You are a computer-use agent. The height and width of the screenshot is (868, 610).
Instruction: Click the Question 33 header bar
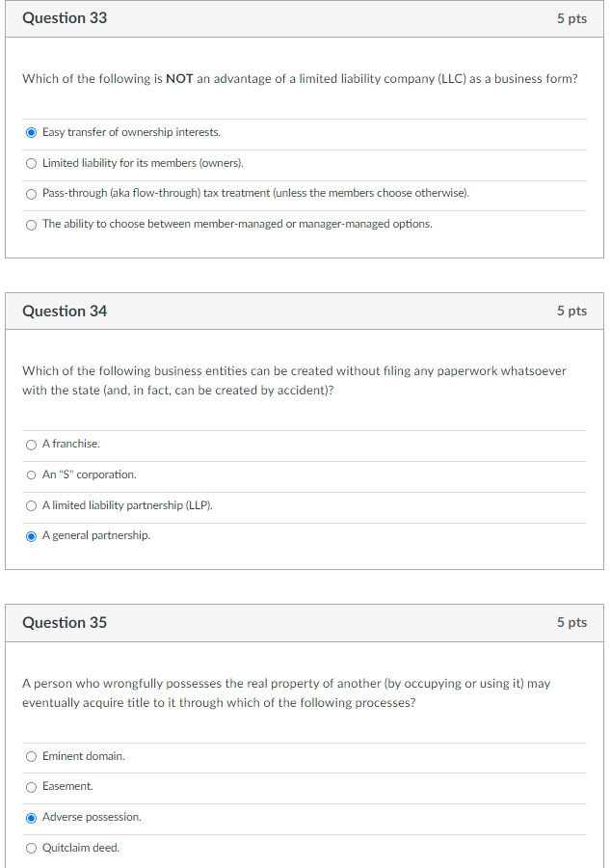pos(65,17)
